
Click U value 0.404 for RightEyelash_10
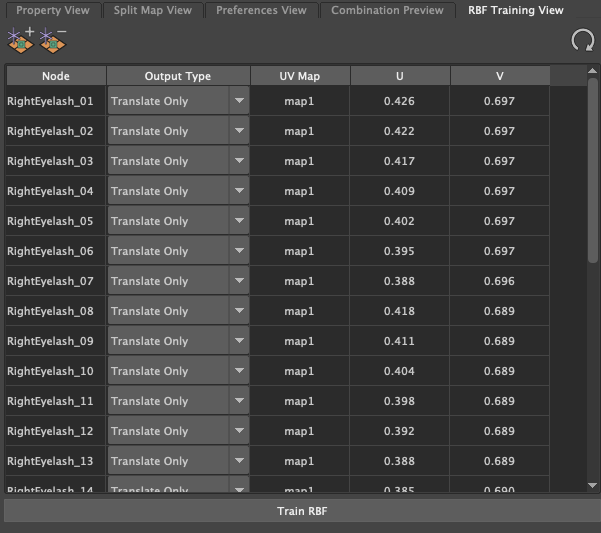tap(399, 371)
